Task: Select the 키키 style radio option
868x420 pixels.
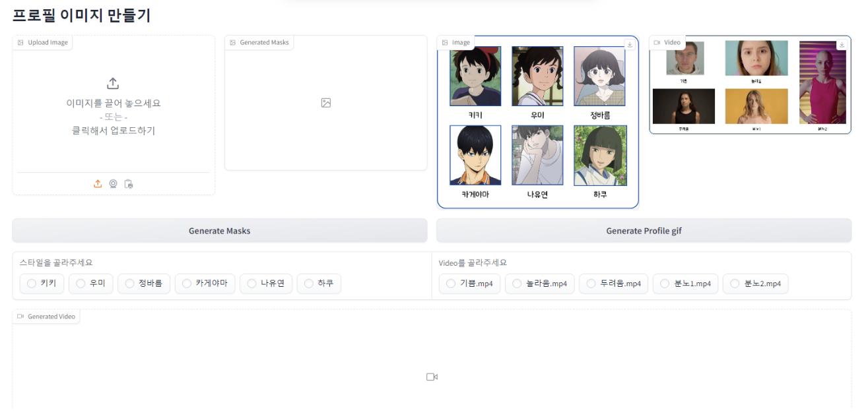Action: [42, 284]
